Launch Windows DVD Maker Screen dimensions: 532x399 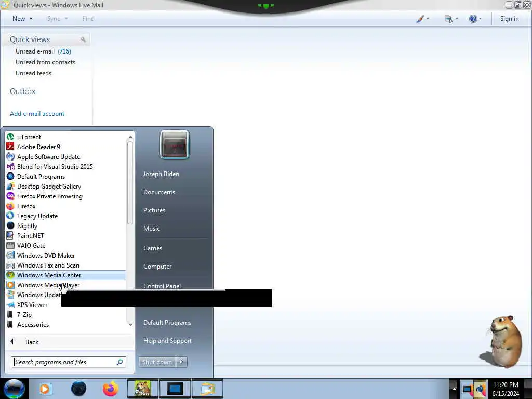click(x=65, y=255)
